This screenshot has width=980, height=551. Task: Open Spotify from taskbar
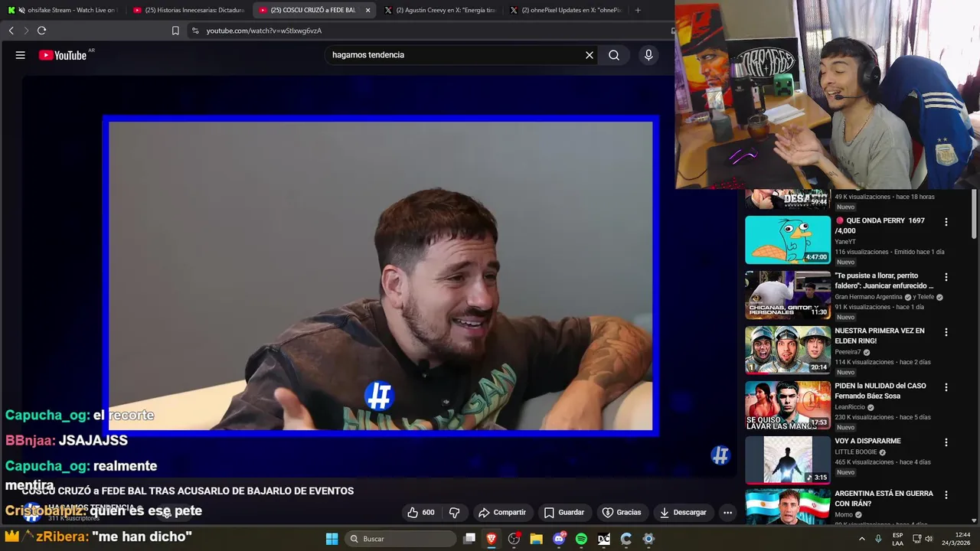pyautogui.click(x=581, y=539)
